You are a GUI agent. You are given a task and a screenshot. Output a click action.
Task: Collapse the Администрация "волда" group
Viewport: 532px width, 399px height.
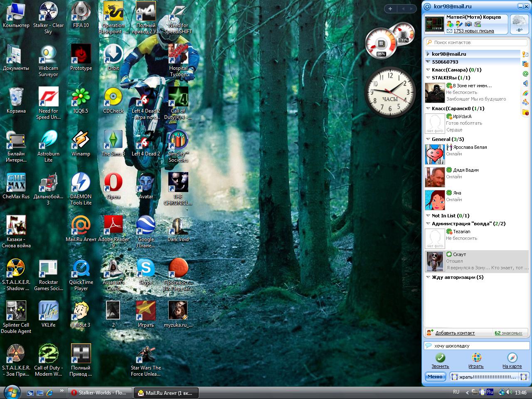coord(428,224)
